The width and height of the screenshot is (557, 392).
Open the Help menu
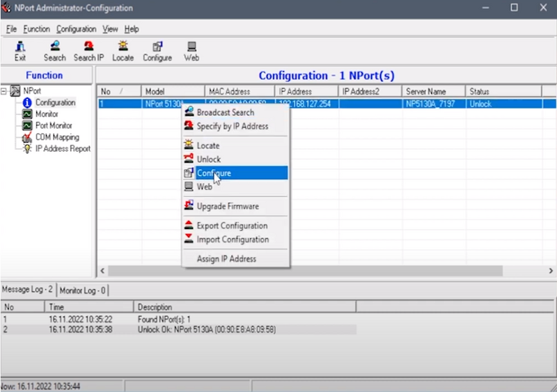coord(132,29)
